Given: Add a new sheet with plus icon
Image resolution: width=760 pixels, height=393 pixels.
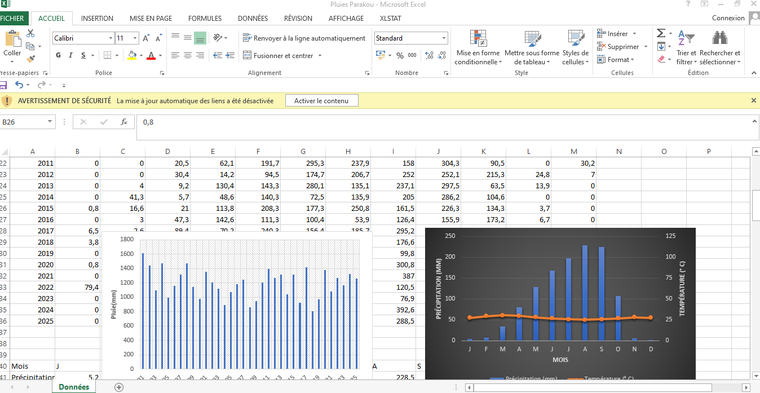Looking at the screenshot, I should click(x=119, y=387).
